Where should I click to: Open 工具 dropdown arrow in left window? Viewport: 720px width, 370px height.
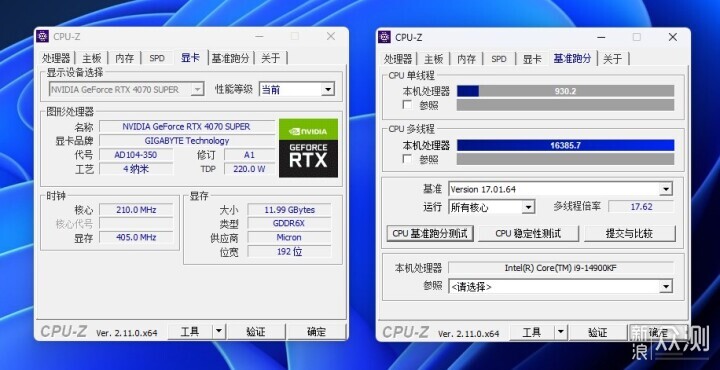219,331
